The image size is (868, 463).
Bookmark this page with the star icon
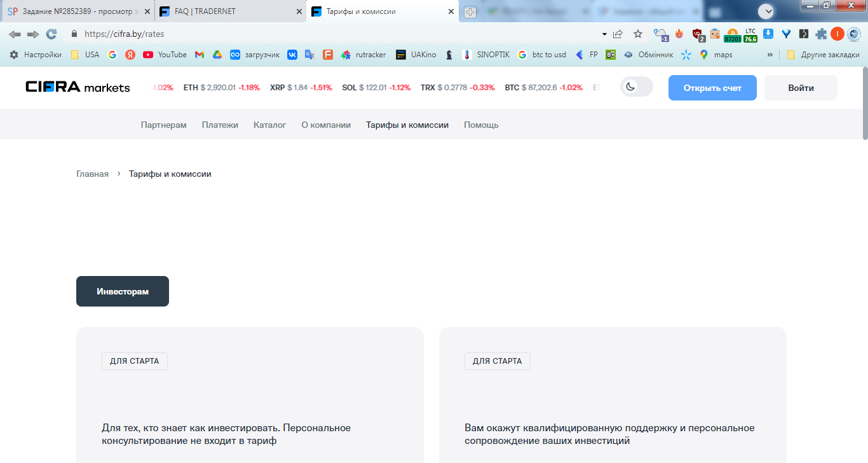point(638,34)
